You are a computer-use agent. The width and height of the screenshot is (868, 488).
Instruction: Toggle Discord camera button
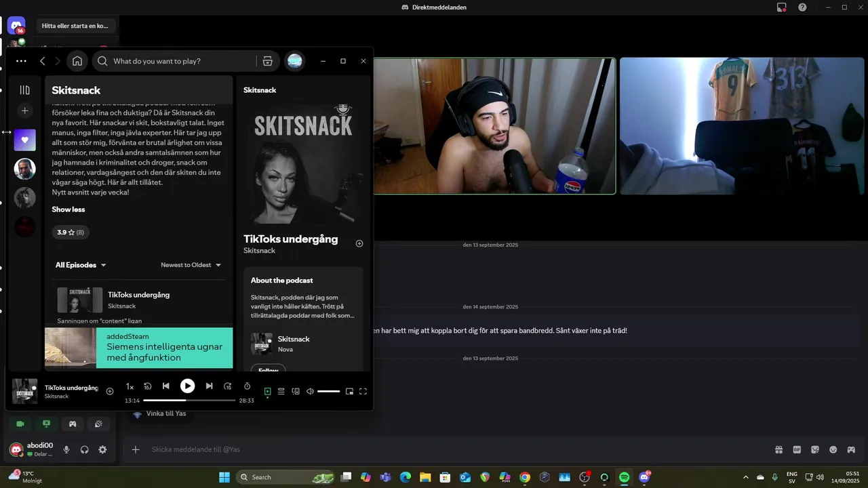[x=20, y=424]
